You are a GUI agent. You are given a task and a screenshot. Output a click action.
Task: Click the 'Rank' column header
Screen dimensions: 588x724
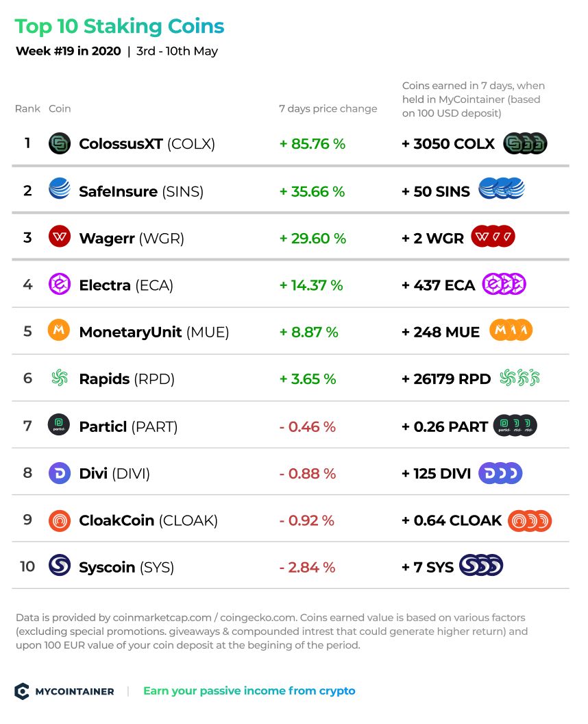(27, 108)
